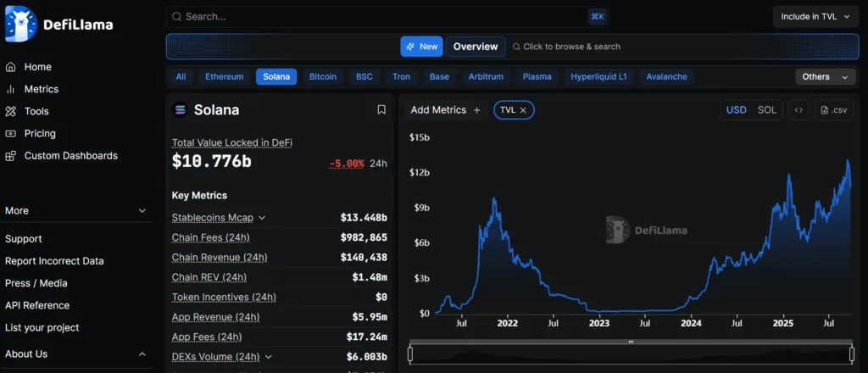Click the right chart range slider handle

point(851,354)
